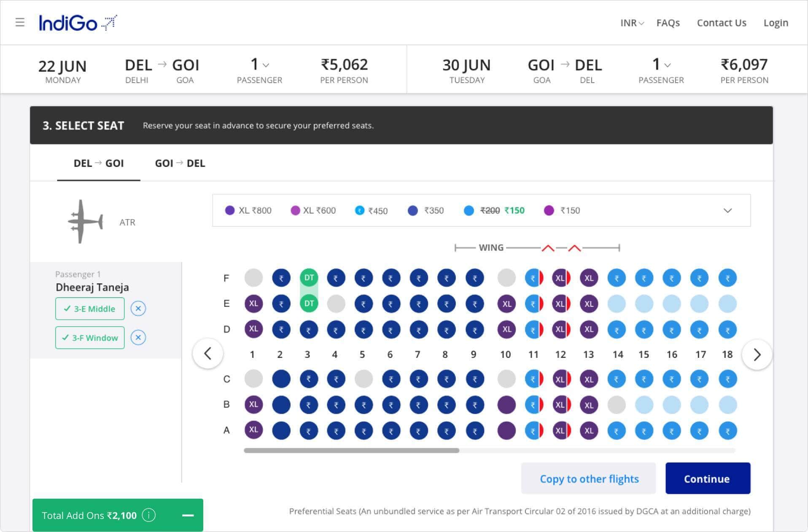Click the info icon beside Total Add Ons
Image resolution: width=808 pixels, height=532 pixels.
pyautogui.click(x=149, y=515)
